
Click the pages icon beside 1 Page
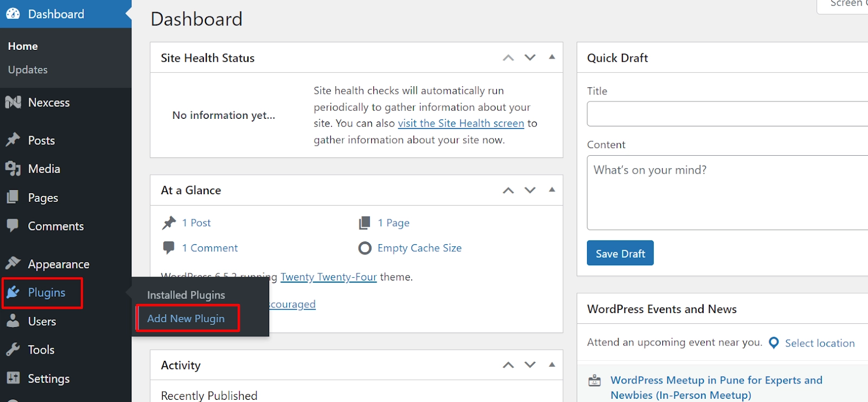tap(365, 222)
